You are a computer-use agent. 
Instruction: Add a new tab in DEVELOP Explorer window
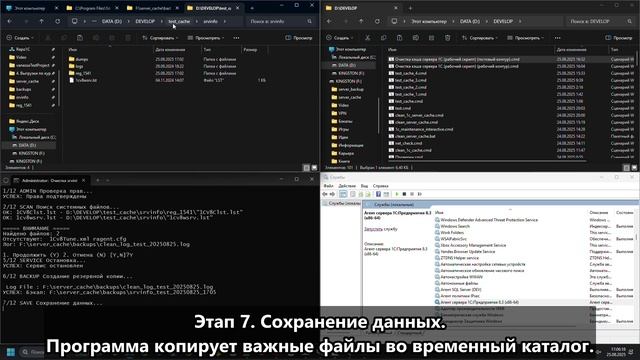410,8
